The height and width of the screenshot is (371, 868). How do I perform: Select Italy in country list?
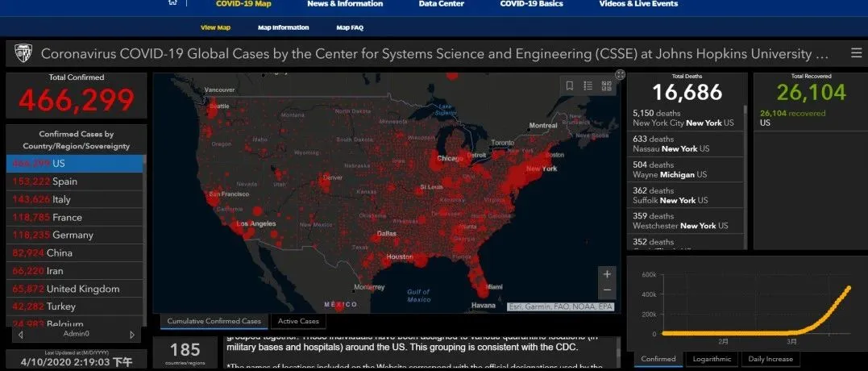[x=74, y=199]
